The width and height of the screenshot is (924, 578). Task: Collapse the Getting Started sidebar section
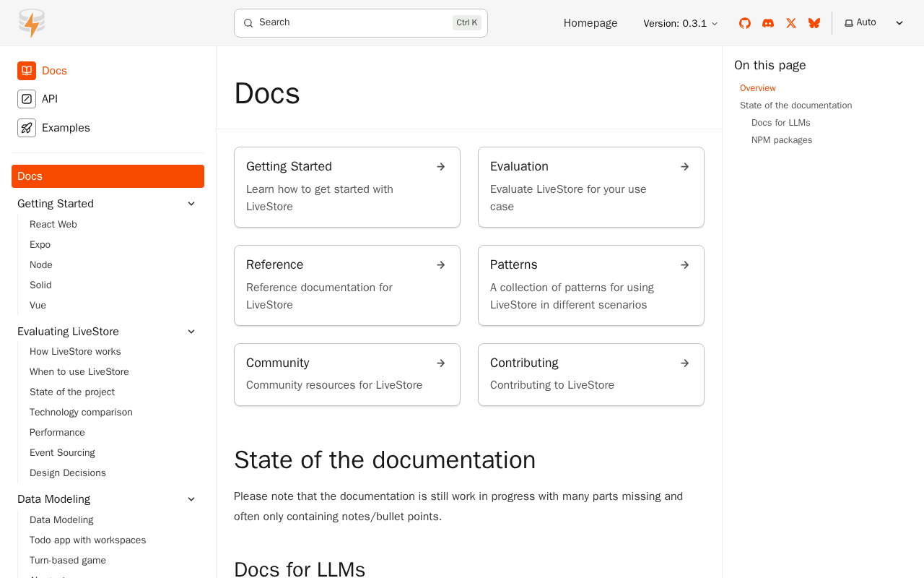coord(191,204)
